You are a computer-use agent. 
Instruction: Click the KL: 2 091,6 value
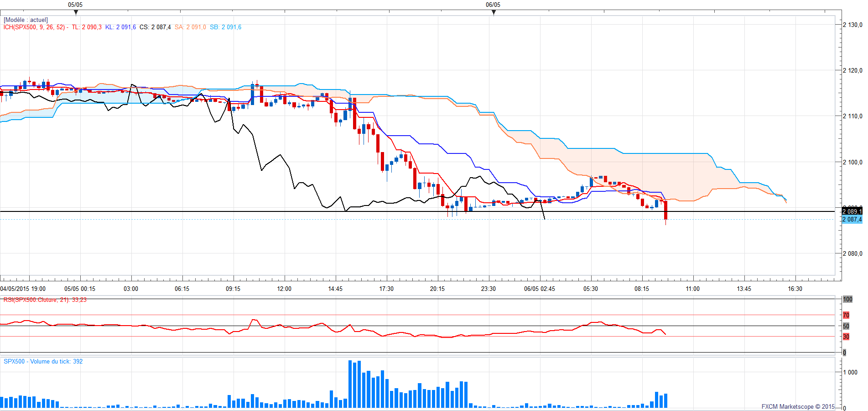pyautogui.click(x=120, y=27)
